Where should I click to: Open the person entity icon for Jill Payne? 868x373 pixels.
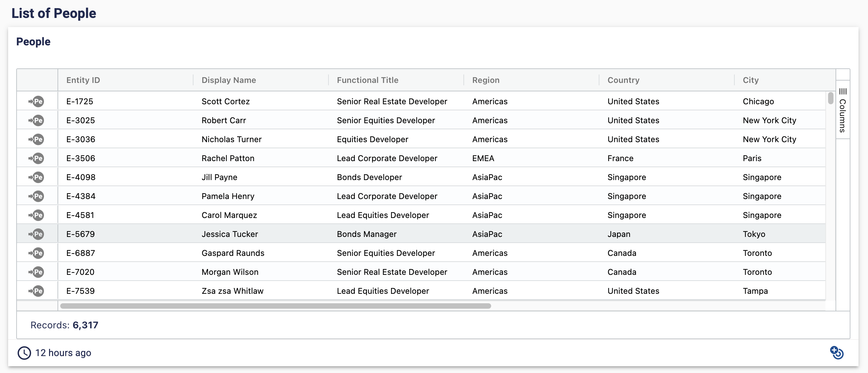pos(36,177)
